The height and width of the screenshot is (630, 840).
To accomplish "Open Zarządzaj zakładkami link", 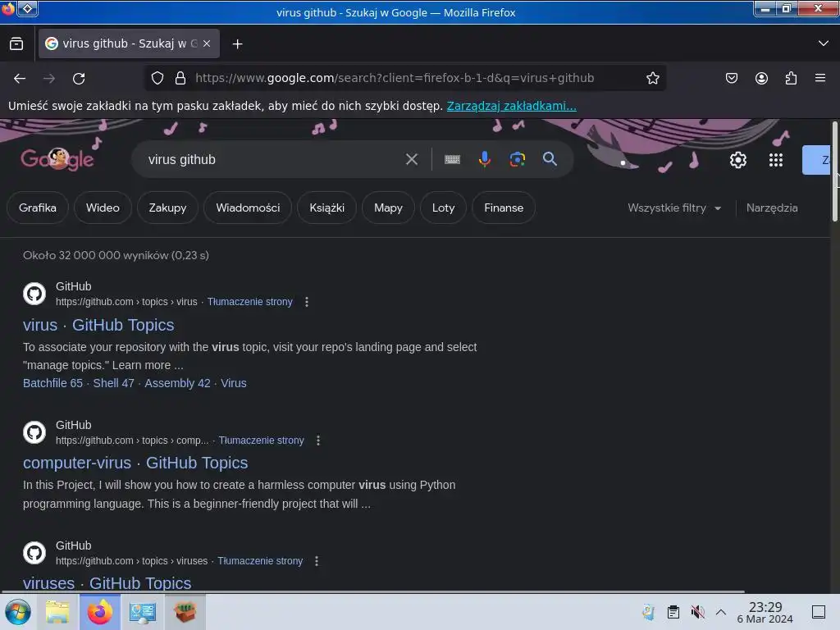I will click(x=512, y=106).
